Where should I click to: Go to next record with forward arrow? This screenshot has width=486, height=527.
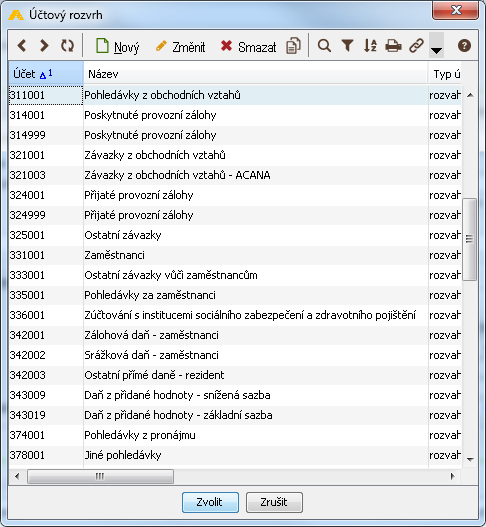pyautogui.click(x=44, y=45)
